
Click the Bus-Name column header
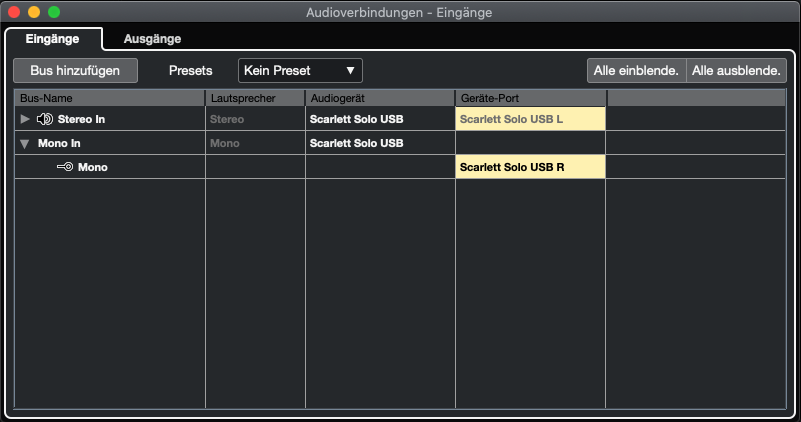coord(110,98)
